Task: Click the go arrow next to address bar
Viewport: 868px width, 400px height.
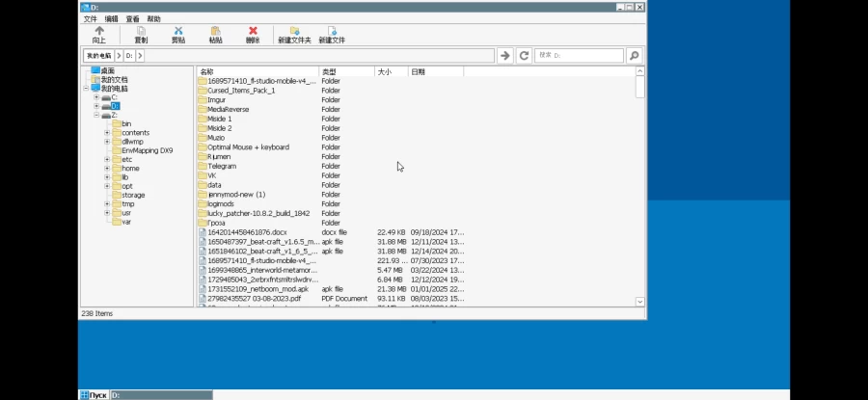Action: [x=504, y=56]
